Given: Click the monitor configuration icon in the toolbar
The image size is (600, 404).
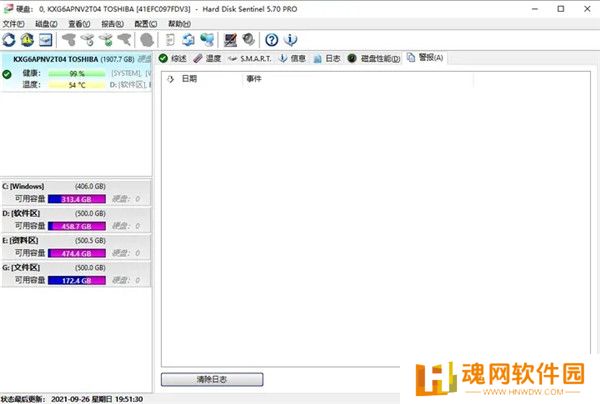Looking at the screenshot, I should click(230, 40).
